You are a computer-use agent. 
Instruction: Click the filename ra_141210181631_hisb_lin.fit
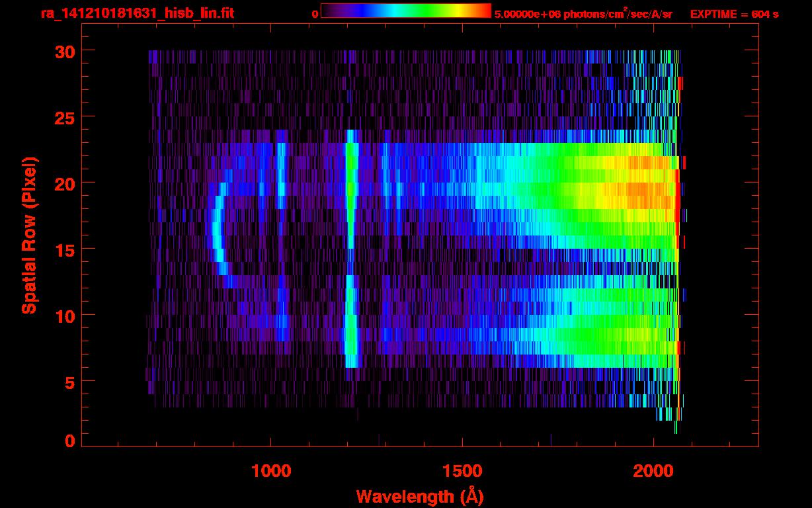point(137,13)
